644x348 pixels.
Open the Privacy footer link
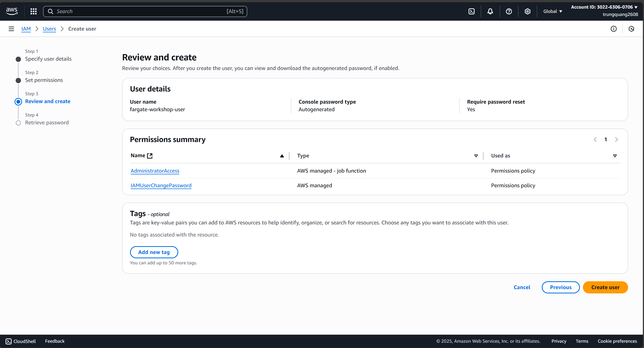coord(559,341)
